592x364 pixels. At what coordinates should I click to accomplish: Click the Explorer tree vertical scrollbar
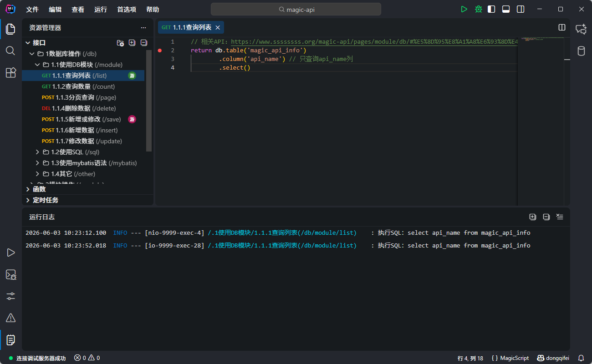pyautogui.click(x=149, y=100)
